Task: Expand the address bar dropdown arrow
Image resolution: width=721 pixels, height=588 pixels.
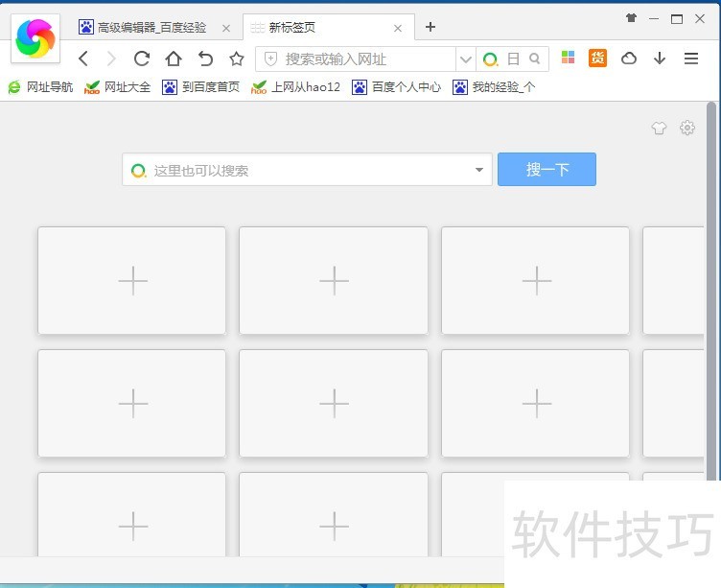Action: tap(466, 59)
